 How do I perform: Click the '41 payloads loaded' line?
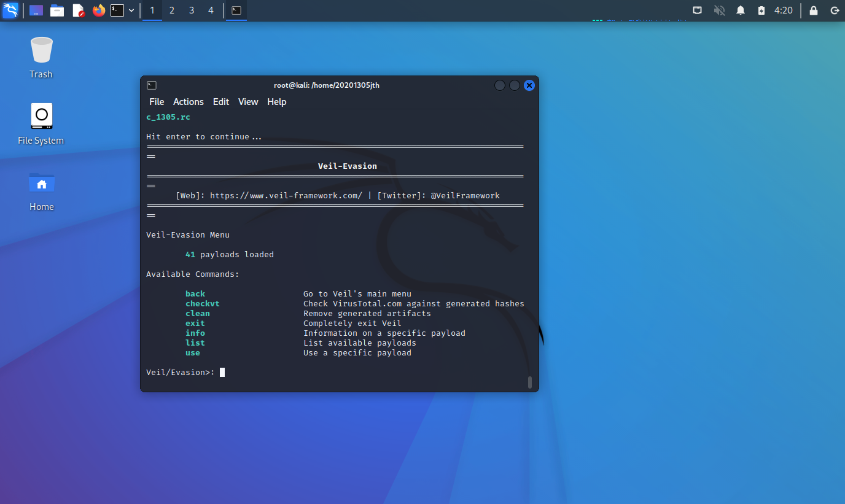(x=230, y=255)
